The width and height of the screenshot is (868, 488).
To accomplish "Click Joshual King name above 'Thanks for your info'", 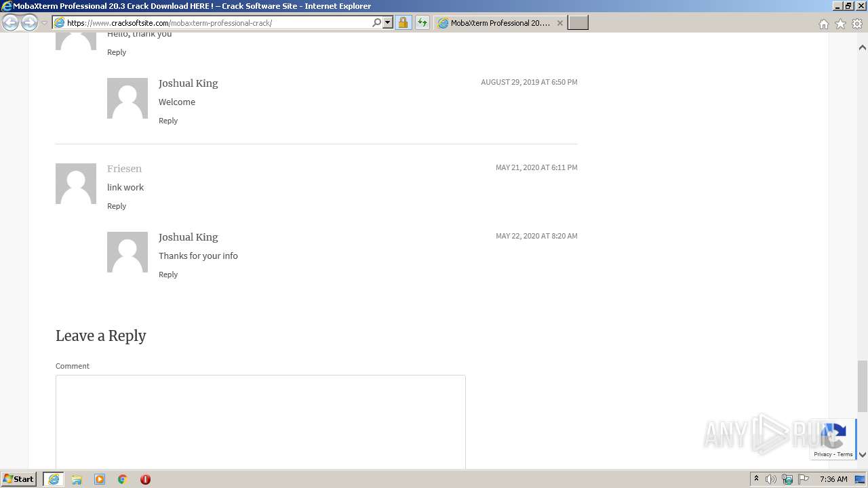I will point(189,237).
